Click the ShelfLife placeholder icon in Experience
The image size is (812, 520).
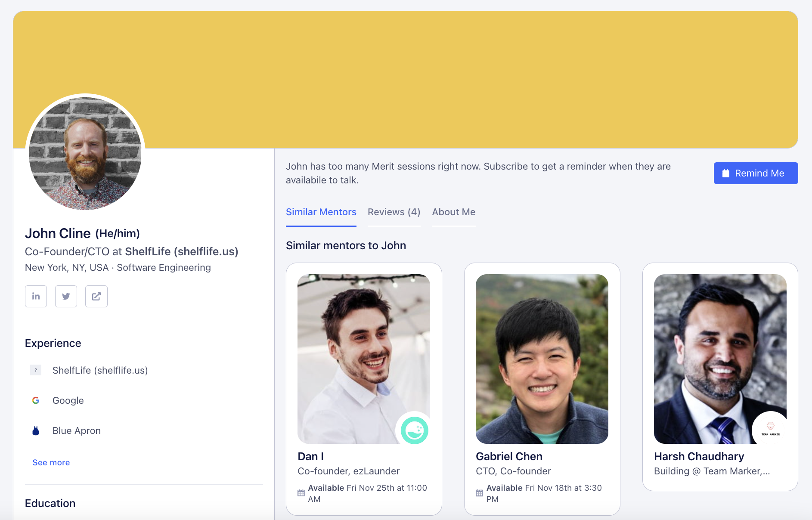click(x=36, y=370)
